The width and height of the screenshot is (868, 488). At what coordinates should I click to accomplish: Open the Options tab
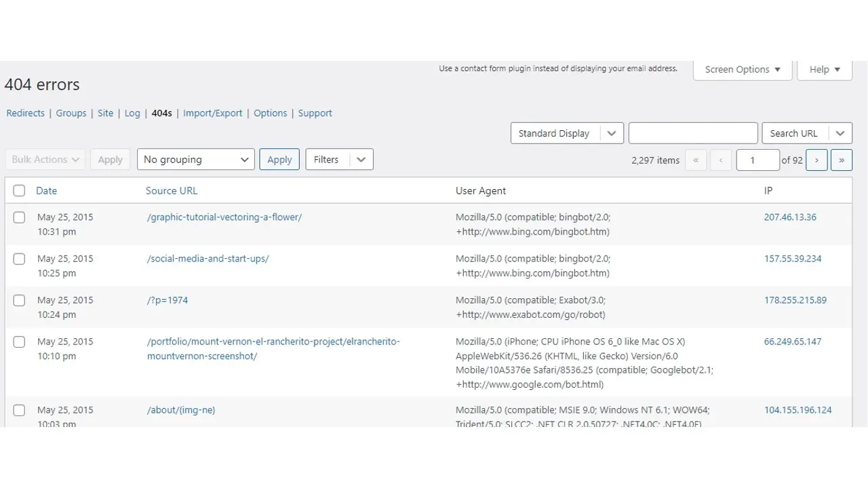[270, 113]
